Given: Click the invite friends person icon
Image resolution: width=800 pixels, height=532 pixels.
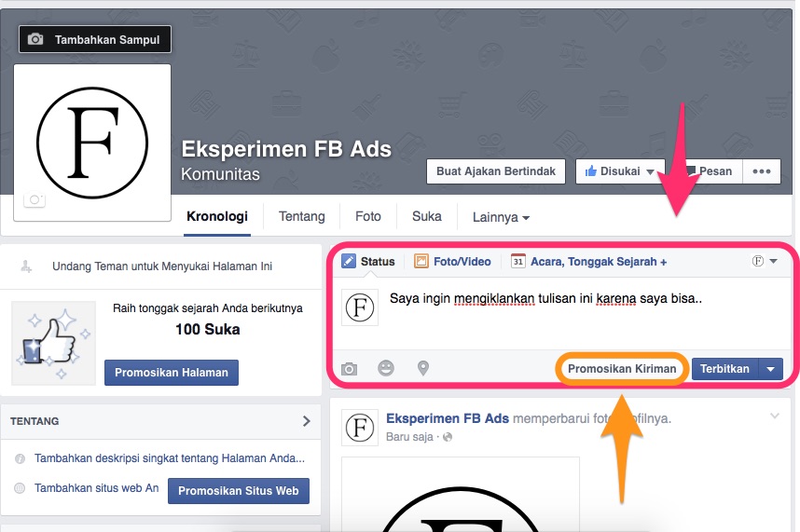Looking at the screenshot, I should coord(26,266).
